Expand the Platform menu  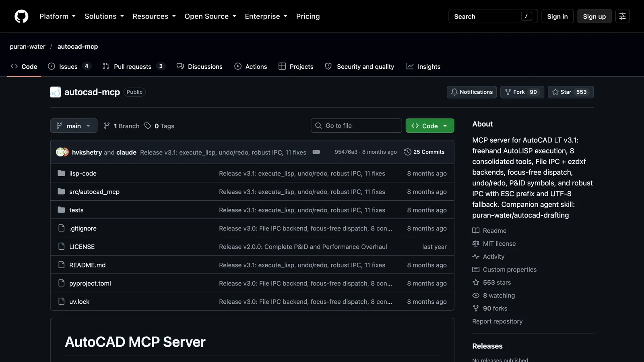point(57,16)
